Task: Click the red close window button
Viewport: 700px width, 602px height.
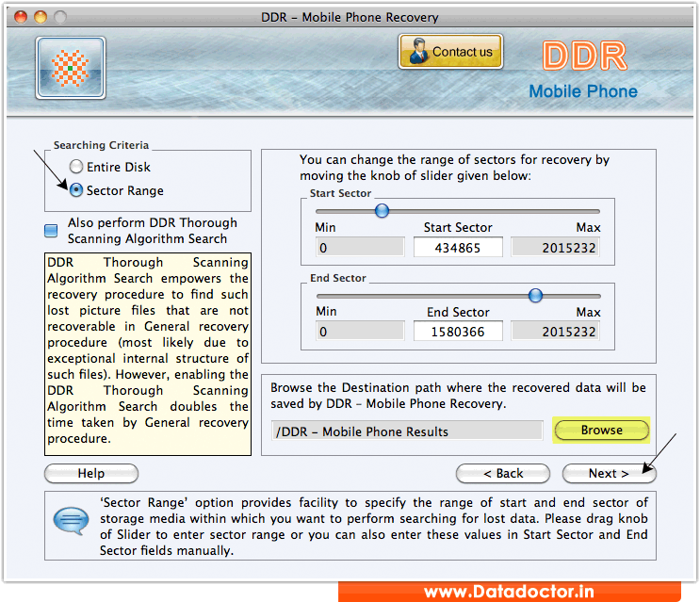Action: (21, 17)
